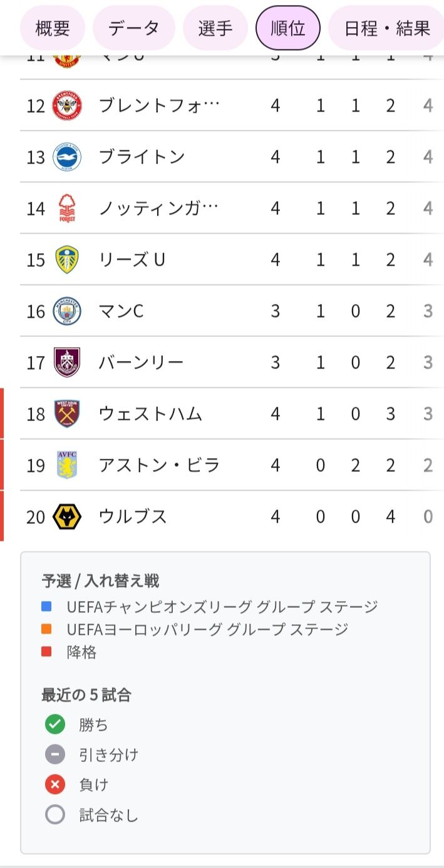This screenshot has width=444, height=868.
Task: Open the ウェストハム team link
Action: pos(150,414)
